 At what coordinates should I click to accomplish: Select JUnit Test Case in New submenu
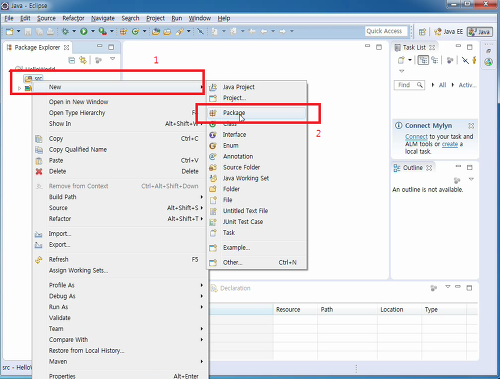point(257,222)
